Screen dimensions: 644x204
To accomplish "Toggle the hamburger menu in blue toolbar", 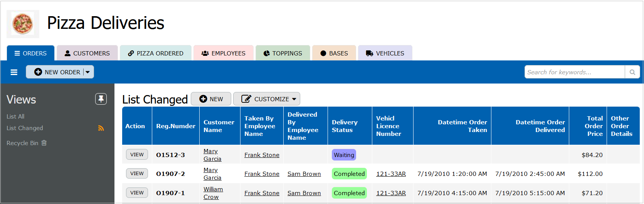I will click(14, 72).
